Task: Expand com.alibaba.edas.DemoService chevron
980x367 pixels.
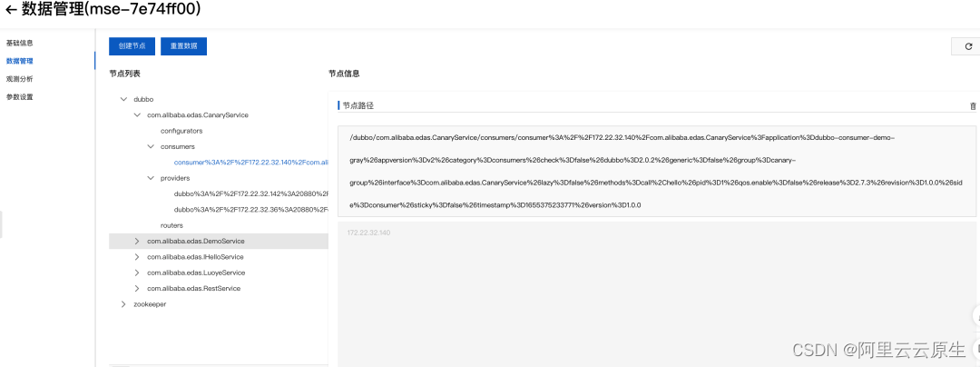Action: 137,241
